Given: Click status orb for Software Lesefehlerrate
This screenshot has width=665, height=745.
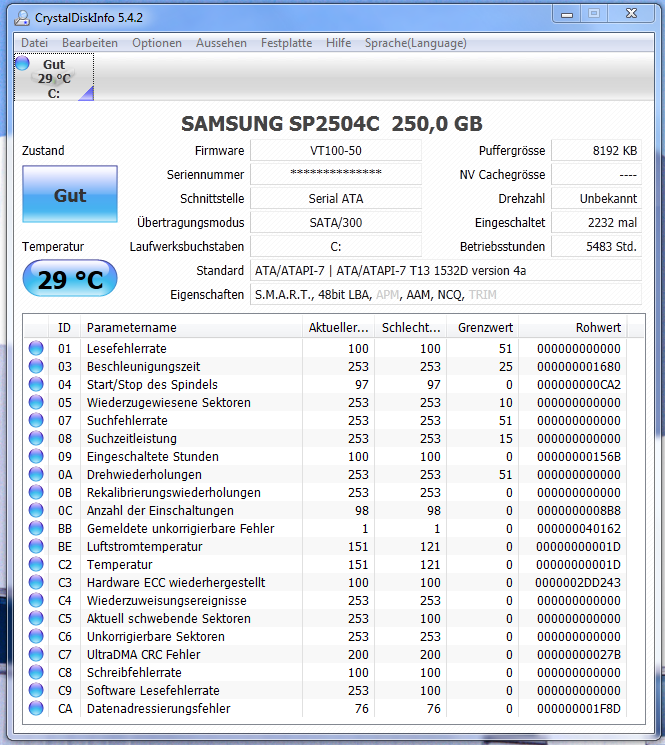Looking at the screenshot, I should tap(36, 690).
